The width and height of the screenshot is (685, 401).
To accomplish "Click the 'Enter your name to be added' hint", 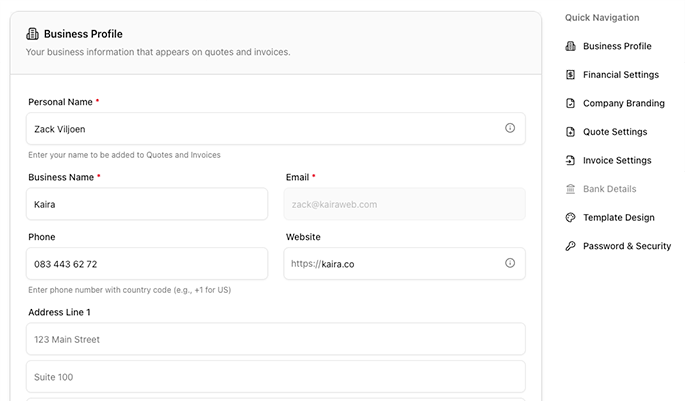I will (x=125, y=155).
